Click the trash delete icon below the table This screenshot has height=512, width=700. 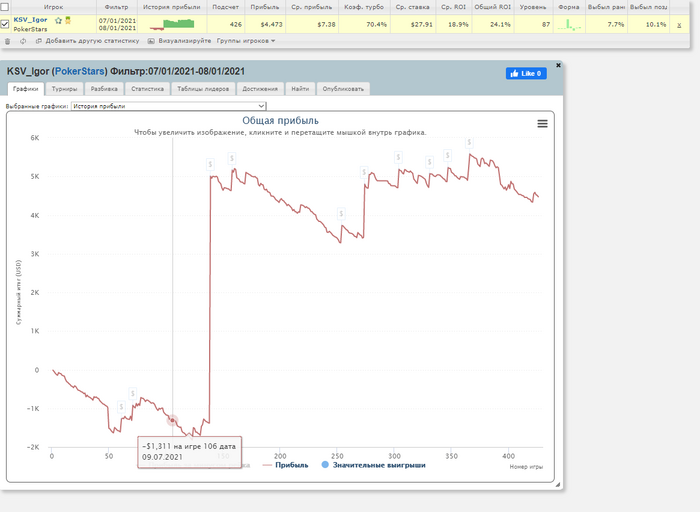coord(7,41)
